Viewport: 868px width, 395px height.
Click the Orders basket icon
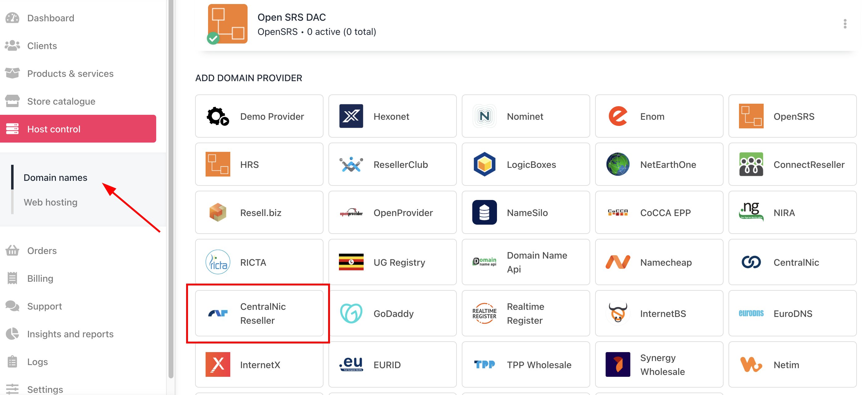point(12,251)
